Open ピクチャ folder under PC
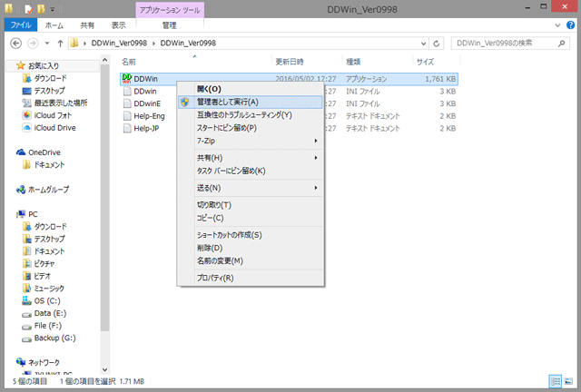581x392 pixels. click(44, 263)
